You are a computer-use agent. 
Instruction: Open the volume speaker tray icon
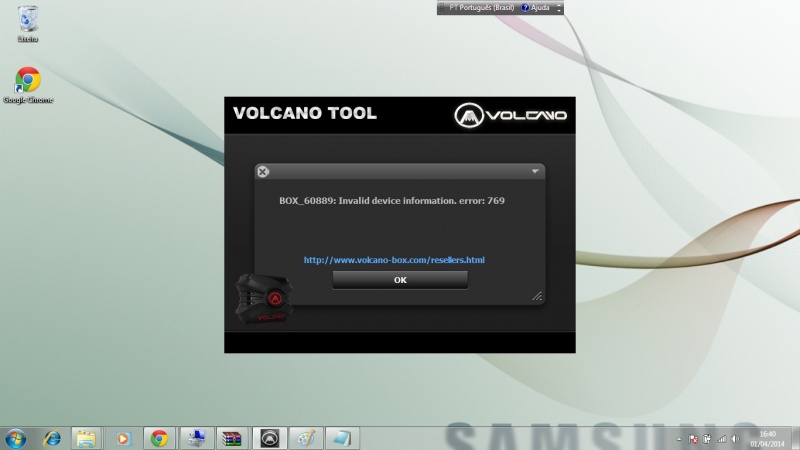(735, 439)
